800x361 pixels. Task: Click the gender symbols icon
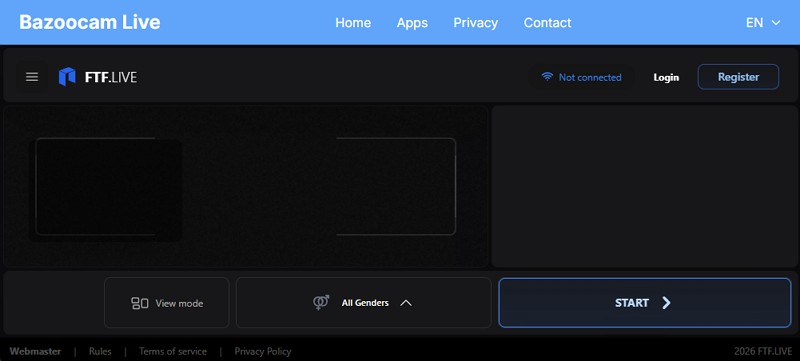[x=321, y=303]
